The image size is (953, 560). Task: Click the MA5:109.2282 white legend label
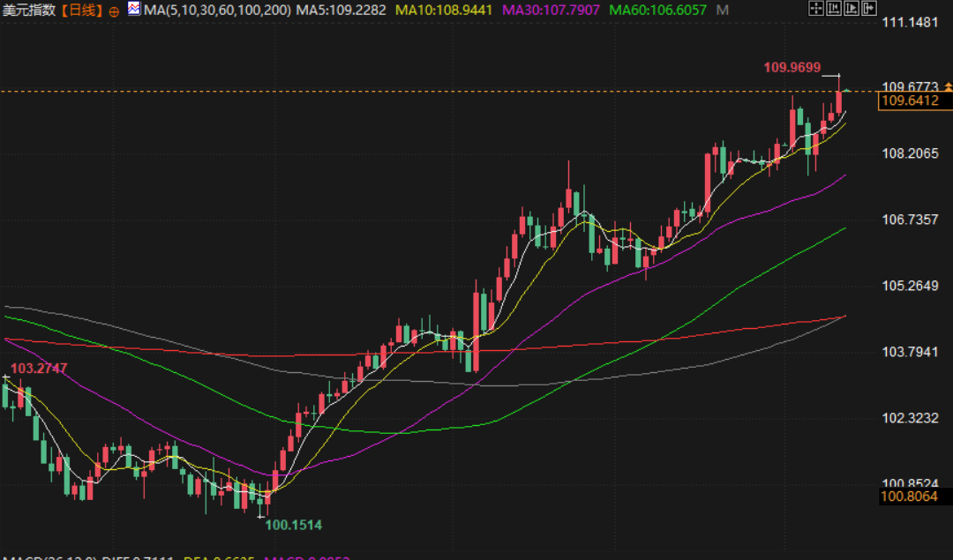(x=341, y=11)
